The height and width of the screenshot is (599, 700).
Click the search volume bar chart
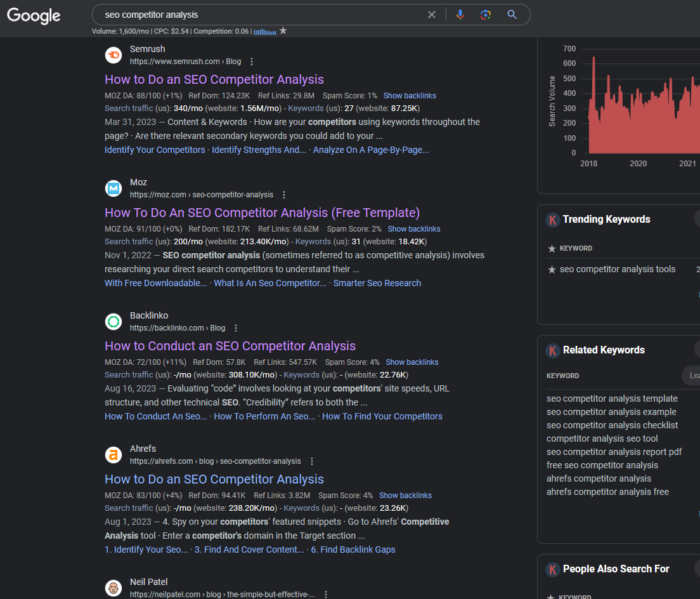coord(643,106)
